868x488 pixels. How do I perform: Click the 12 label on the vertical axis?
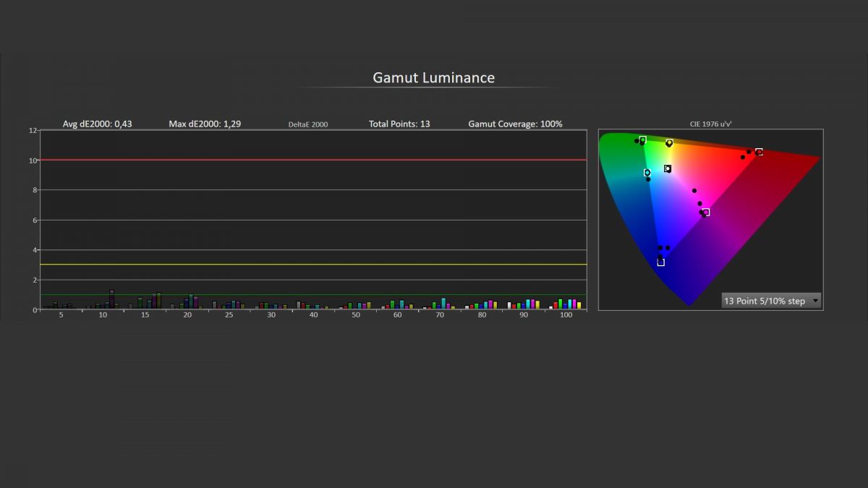33,130
